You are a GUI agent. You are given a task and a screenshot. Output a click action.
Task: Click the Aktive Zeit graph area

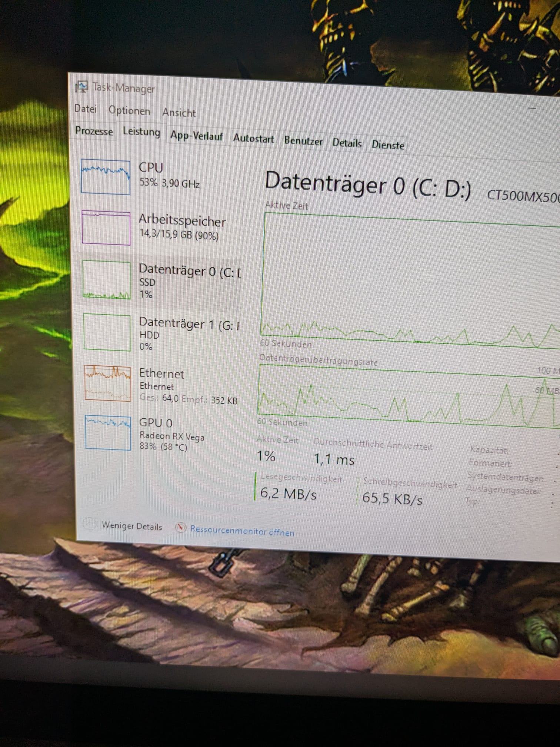tap(410, 280)
